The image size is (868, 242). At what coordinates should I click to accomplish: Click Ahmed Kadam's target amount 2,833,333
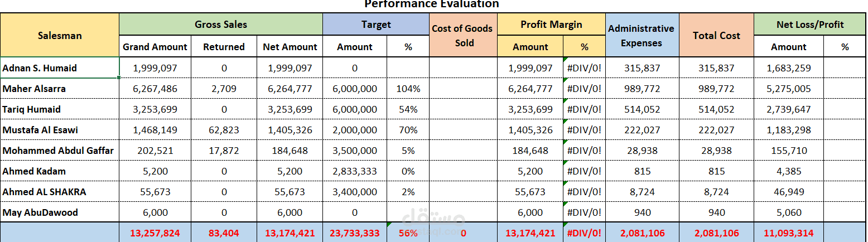coord(355,171)
